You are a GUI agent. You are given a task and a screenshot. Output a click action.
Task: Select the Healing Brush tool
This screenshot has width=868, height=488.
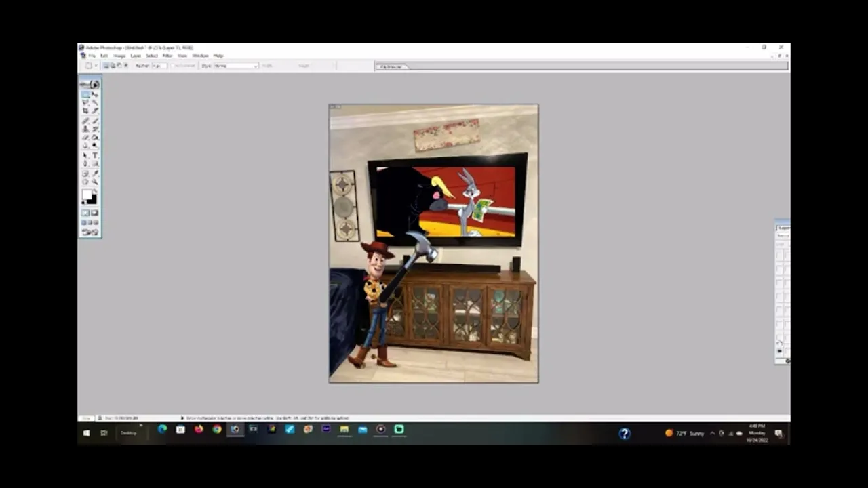point(86,121)
